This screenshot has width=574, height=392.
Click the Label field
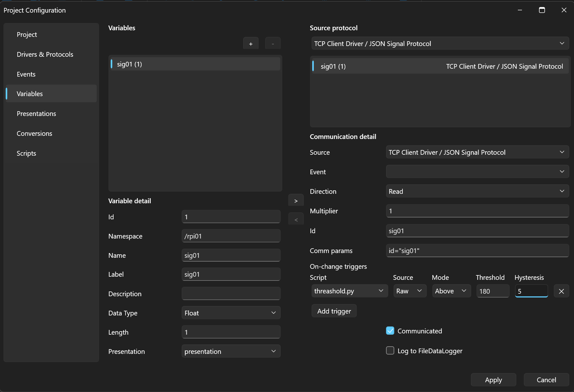[x=231, y=274]
